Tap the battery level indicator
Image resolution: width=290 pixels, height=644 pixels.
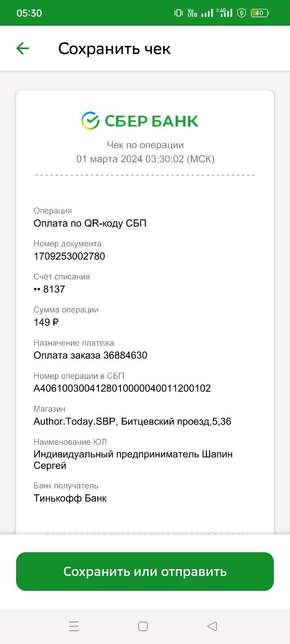click(259, 13)
